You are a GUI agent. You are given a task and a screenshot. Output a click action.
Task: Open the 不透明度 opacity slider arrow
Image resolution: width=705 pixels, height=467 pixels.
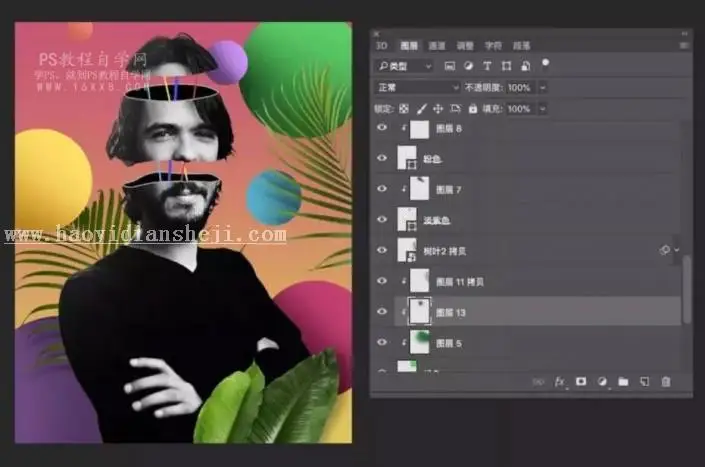coord(543,87)
